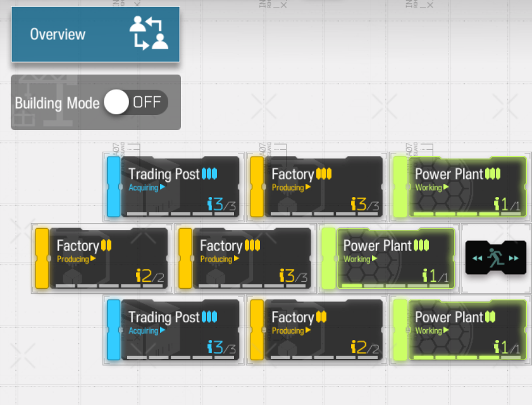
Task: Click the emergency exit running-man icon
Action: (x=496, y=258)
